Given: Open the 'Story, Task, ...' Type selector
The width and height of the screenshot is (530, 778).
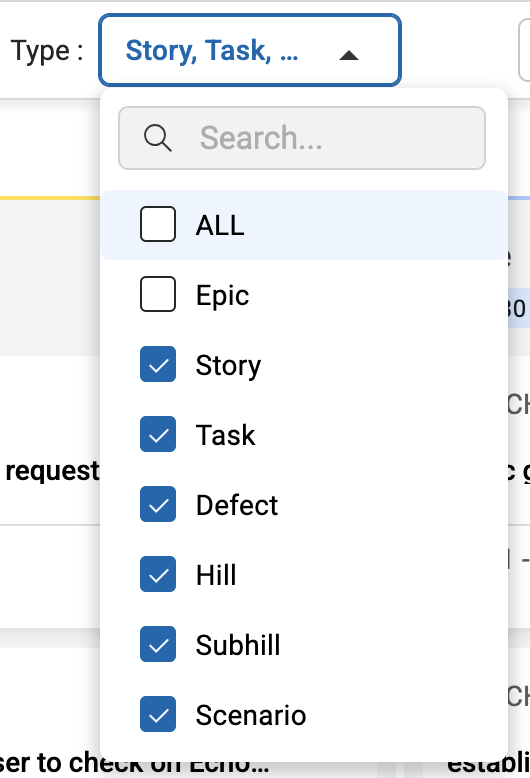Looking at the screenshot, I should tap(250, 50).
